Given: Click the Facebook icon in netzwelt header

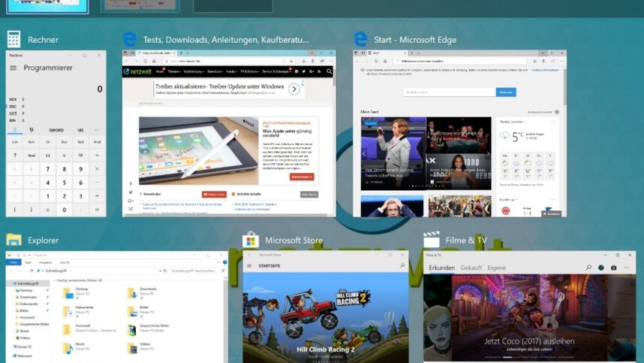Looking at the screenshot, I should click(296, 71).
